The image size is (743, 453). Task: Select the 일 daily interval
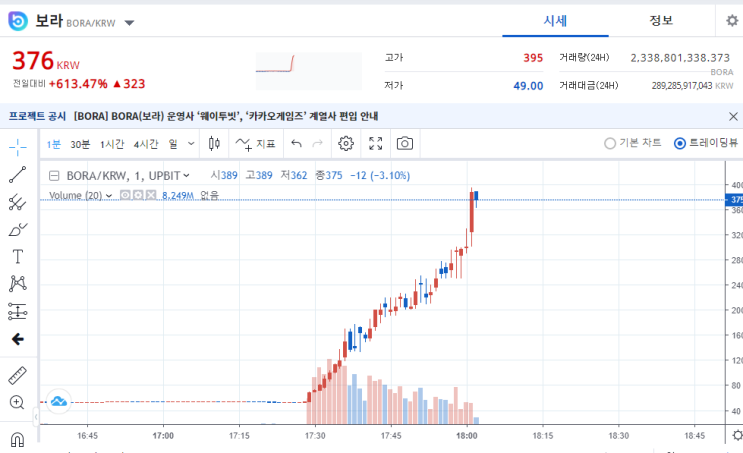173,144
